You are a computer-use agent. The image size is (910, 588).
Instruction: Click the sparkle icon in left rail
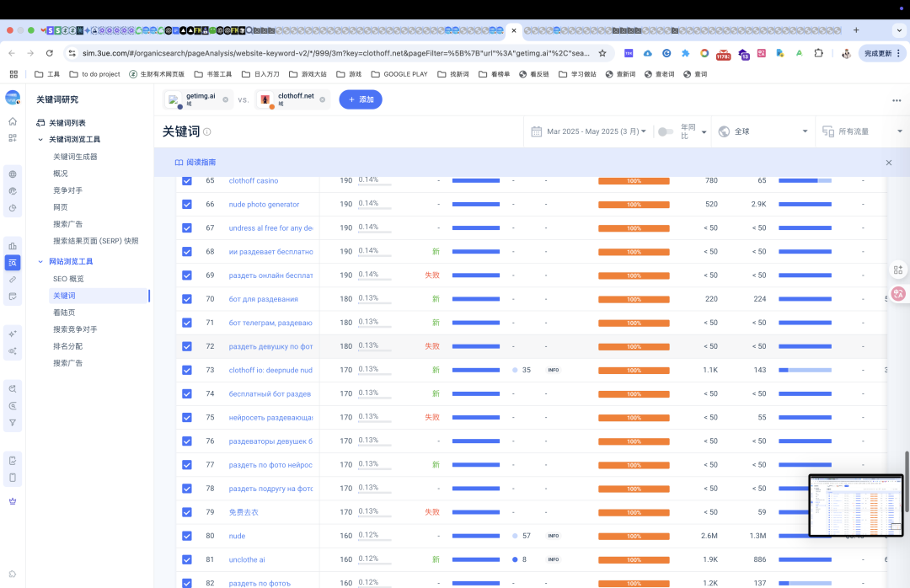tap(13, 334)
